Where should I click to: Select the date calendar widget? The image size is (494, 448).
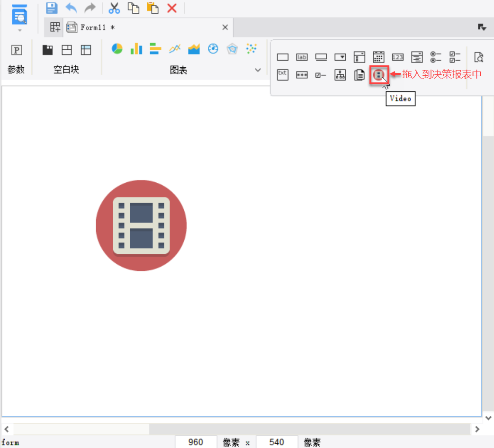coord(378,57)
